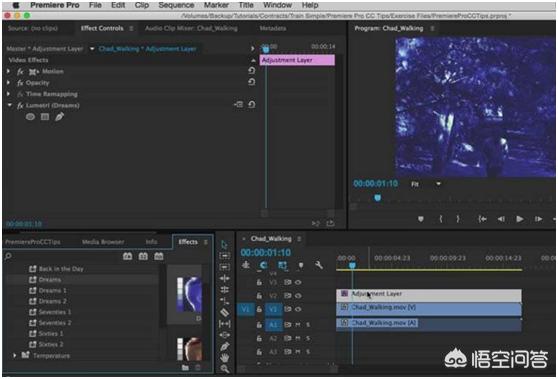This screenshot has width=558, height=379.
Task: Toggle snap in the timeline
Action: (x=264, y=265)
